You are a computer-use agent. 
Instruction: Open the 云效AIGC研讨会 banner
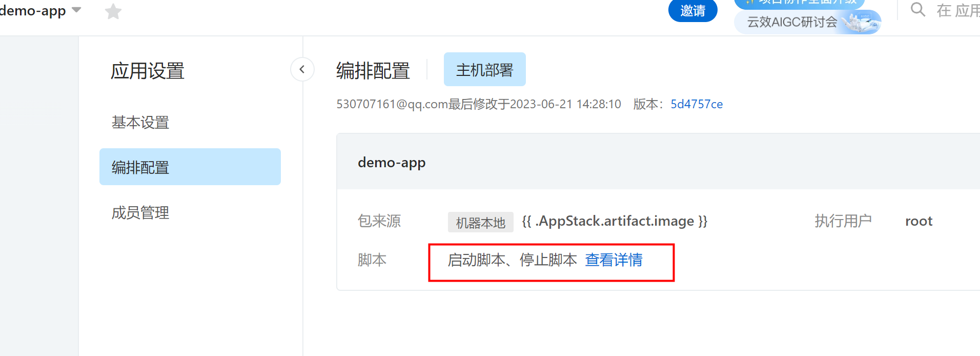pyautogui.click(x=808, y=22)
